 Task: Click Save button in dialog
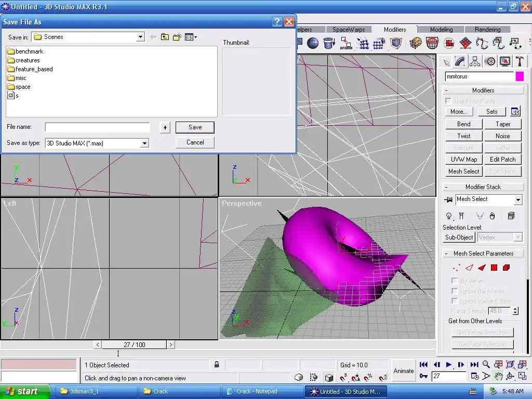point(195,127)
